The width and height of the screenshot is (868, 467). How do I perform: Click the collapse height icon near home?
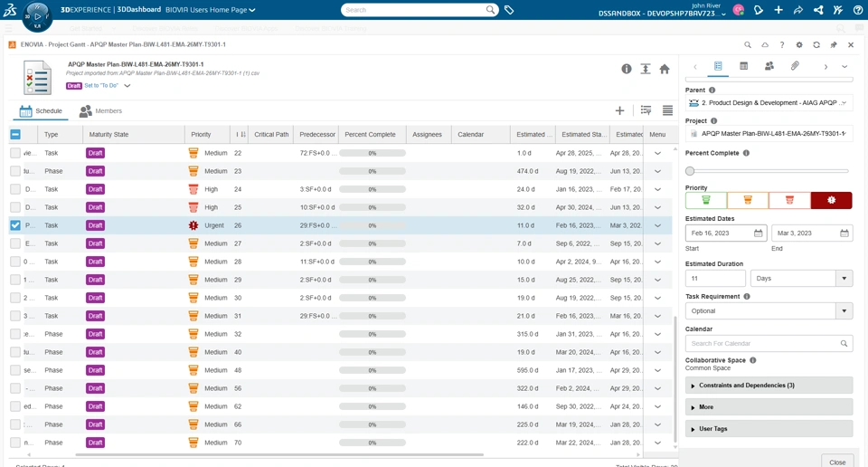coord(646,69)
